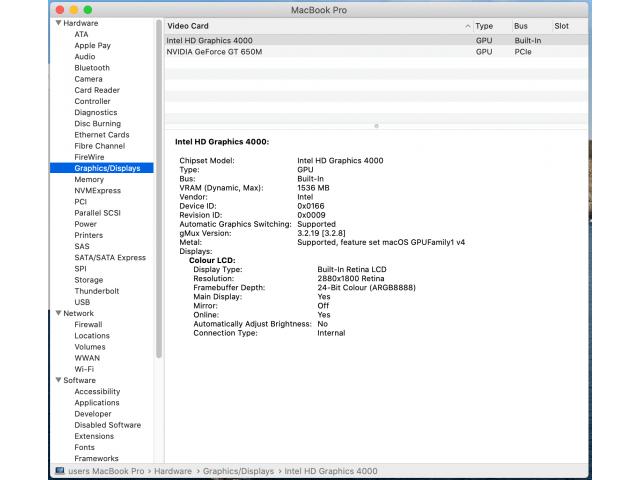The image size is (640, 480).
Task: Click the computer icon in the path bar
Action: 59,471
